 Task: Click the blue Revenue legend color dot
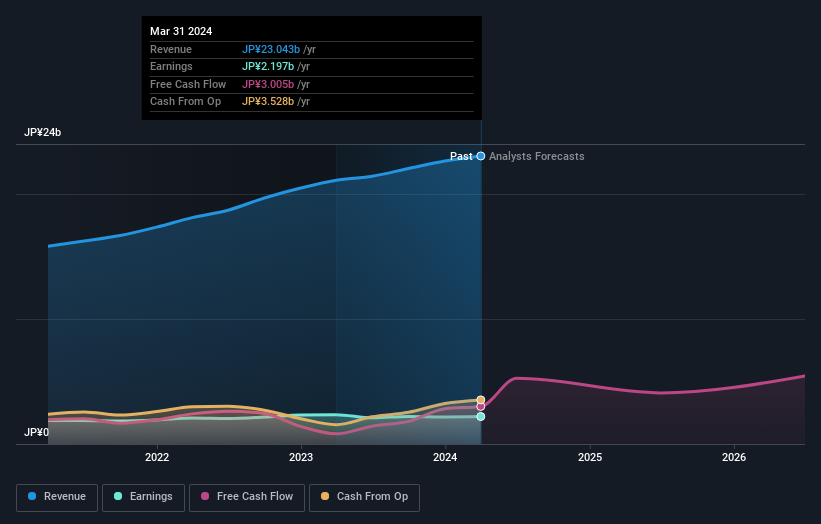pyautogui.click(x=32, y=496)
